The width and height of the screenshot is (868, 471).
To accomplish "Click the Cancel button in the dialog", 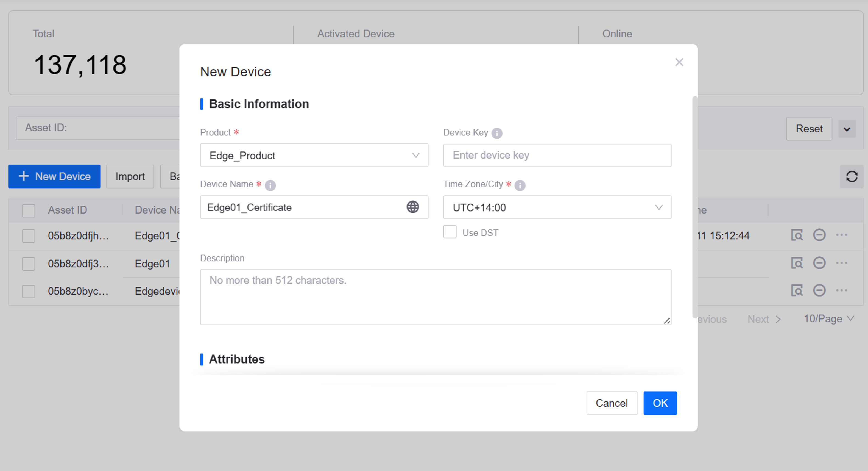I will tap(612, 403).
